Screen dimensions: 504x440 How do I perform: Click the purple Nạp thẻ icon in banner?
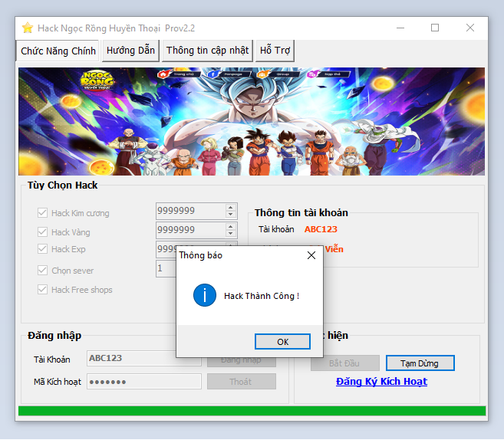(x=312, y=74)
